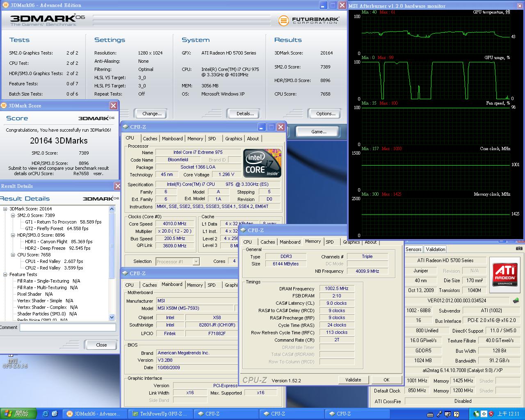Viewport: 525px width, 420px height.
Task: Click the "GDDR5" memory type field
Action: [x=423, y=351]
